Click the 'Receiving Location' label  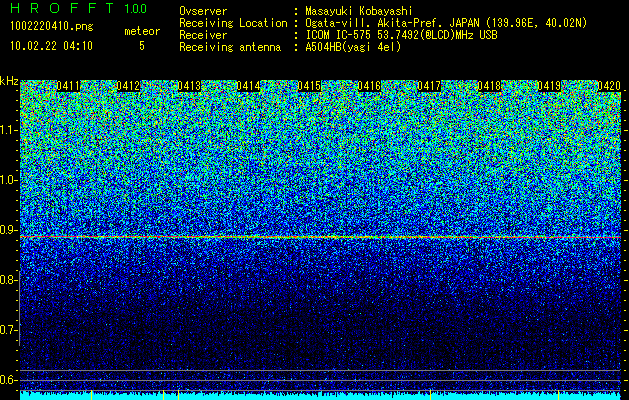point(233,23)
